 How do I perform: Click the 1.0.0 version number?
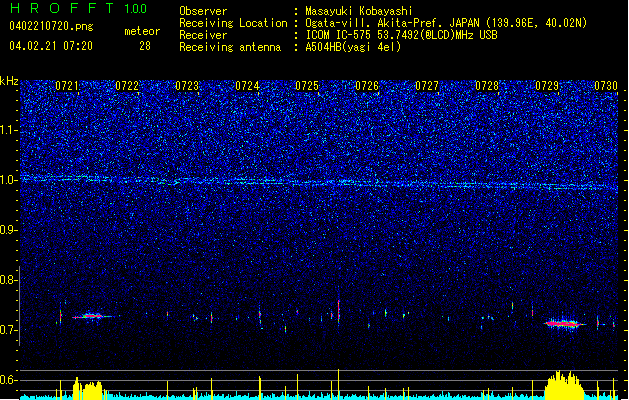click(136, 8)
